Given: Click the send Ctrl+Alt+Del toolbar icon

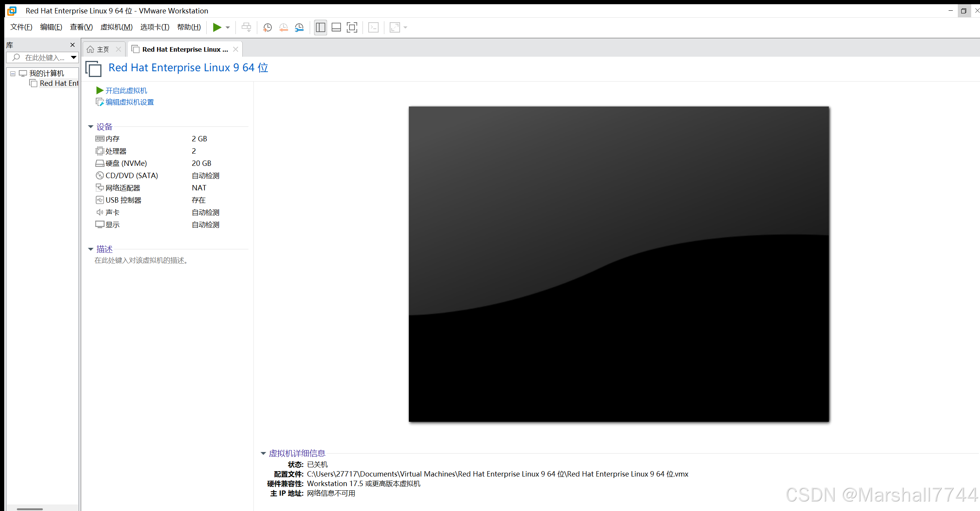Looking at the screenshot, I should 246,28.
